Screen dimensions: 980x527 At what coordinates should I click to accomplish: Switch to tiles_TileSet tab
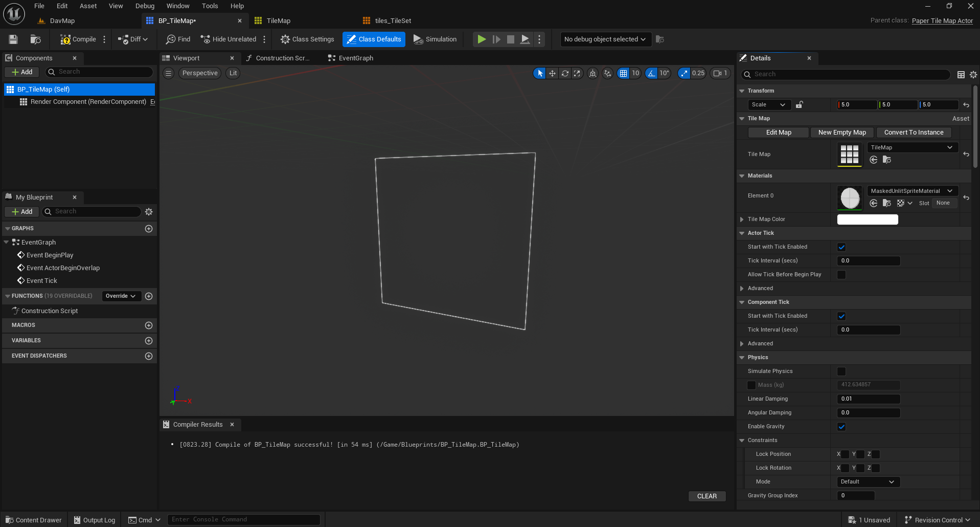point(393,21)
